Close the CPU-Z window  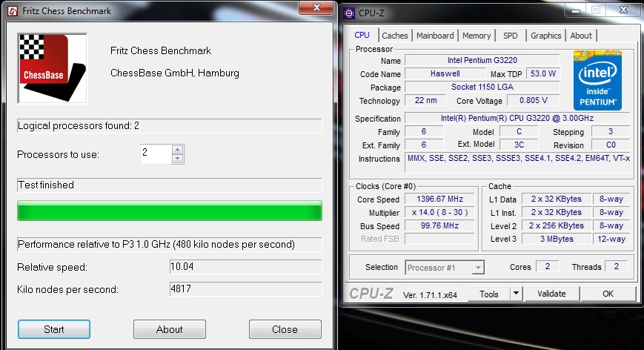pyautogui.click(x=623, y=10)
